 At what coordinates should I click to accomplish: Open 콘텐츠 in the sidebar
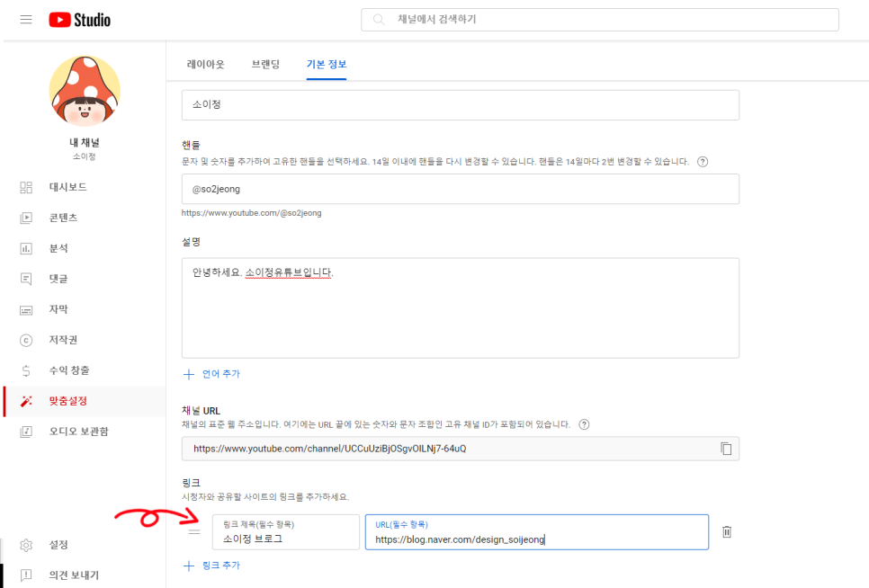pos(63,218)
